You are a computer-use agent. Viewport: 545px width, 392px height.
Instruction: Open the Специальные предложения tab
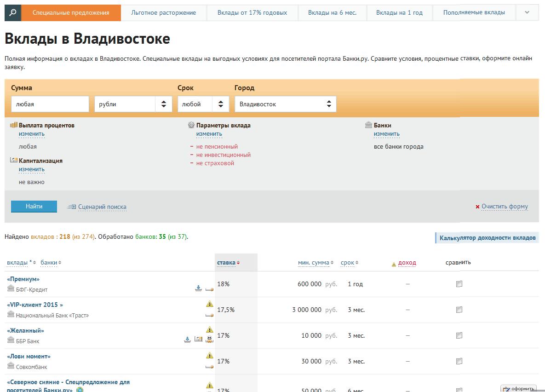71,13
